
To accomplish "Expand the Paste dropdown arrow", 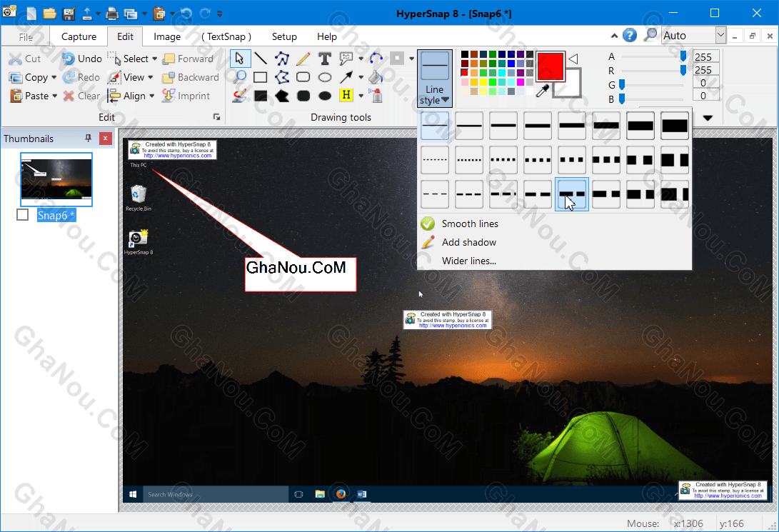I will [55, 96].
